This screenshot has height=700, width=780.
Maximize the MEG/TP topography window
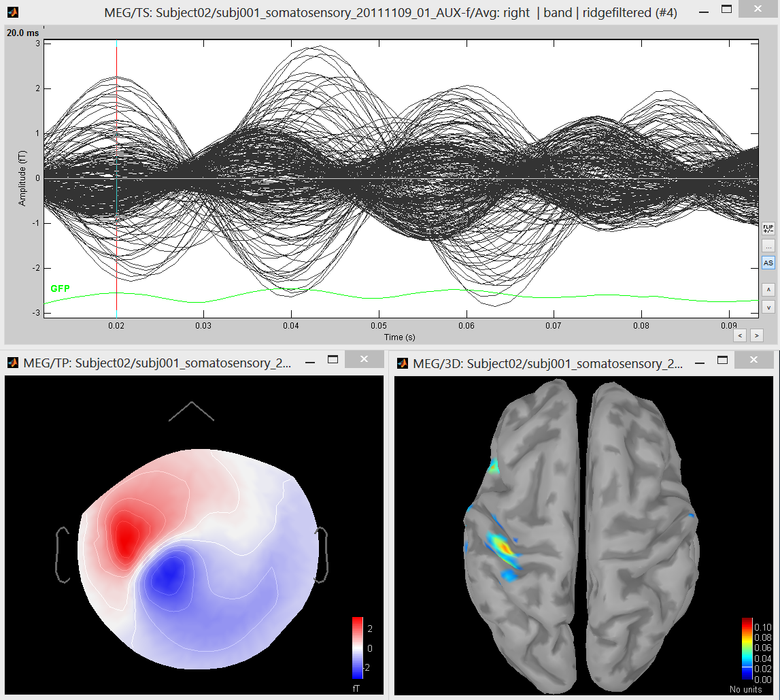[333, 359]
